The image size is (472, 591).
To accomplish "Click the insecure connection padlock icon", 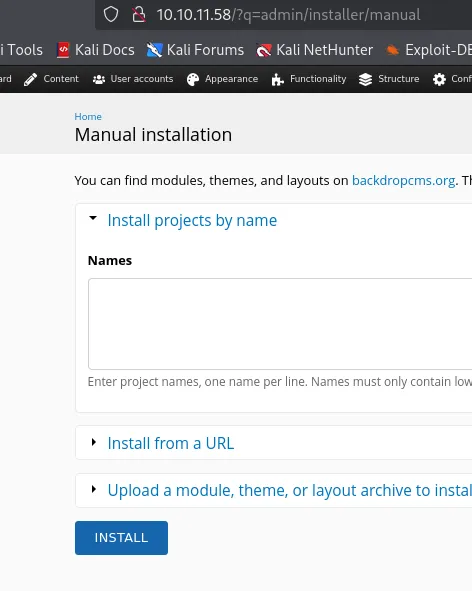I will click(138, 15).
